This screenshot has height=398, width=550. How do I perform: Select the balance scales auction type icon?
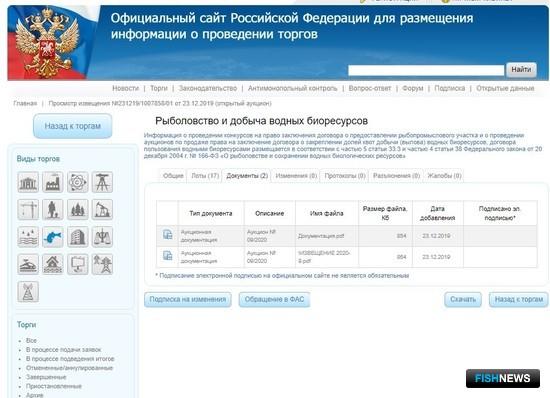pos(102,237)
